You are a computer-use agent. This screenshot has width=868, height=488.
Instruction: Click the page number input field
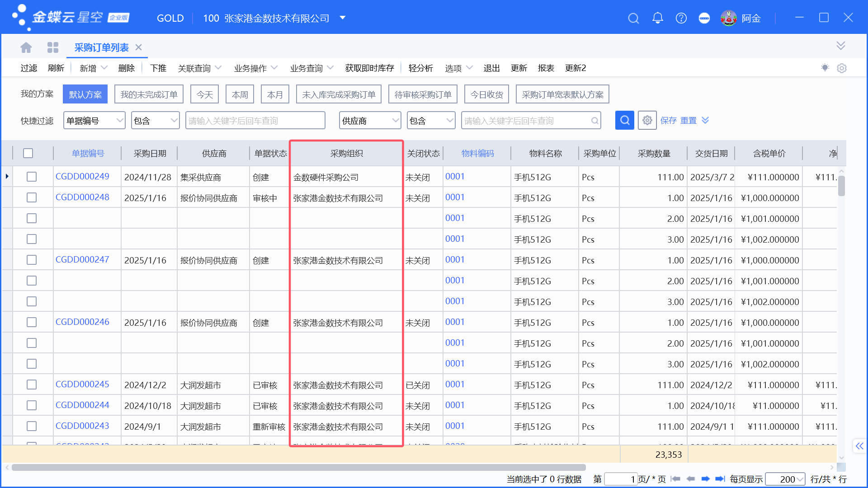(621, 479)
